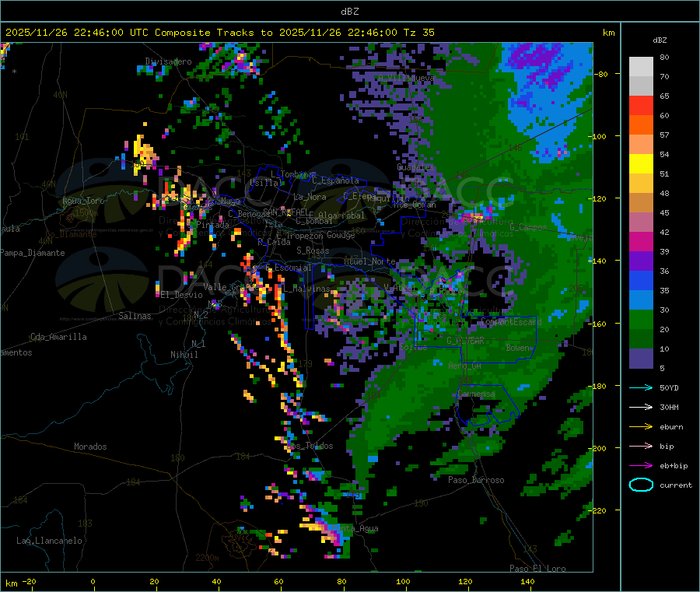Click the G_ALVEAR place label
Viewport: 700px width, 592px height.
[465, 341]
